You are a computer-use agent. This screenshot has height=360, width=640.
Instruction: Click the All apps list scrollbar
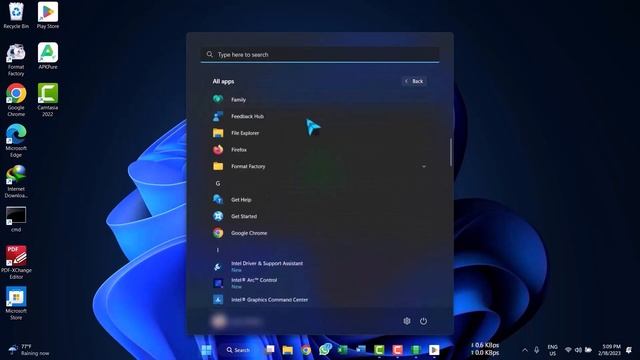tap(451, 152)
